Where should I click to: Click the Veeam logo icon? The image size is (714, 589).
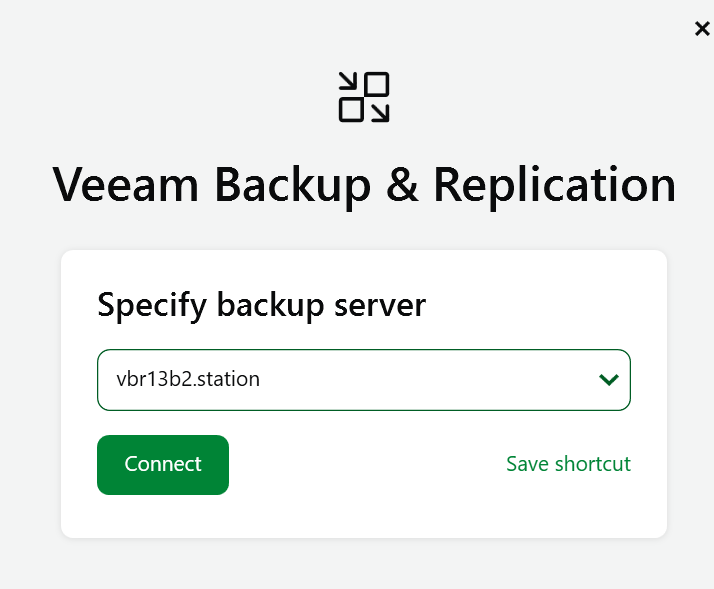tap(364, 97)
